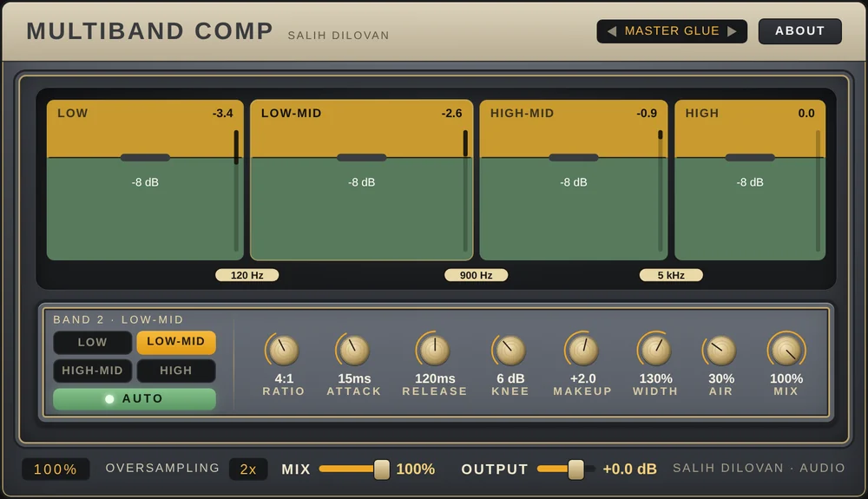This screenshot has height=499, width=868.
Task: Open the ABOUT dialog
Action: pyautogui.click(x=800, y=31)
